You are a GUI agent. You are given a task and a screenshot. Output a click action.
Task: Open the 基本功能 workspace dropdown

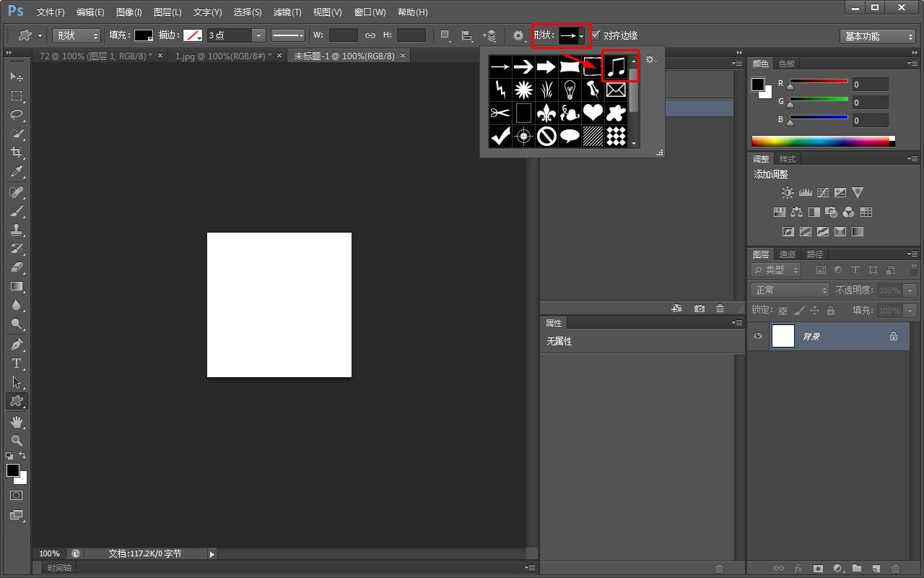pyautogui.click(x=878, y=36)
